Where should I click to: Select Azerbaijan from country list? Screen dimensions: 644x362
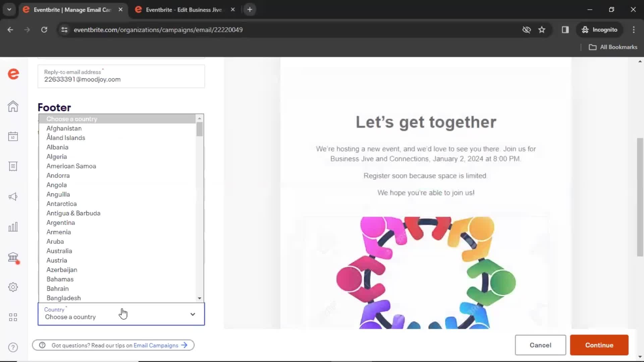(117, 270)
